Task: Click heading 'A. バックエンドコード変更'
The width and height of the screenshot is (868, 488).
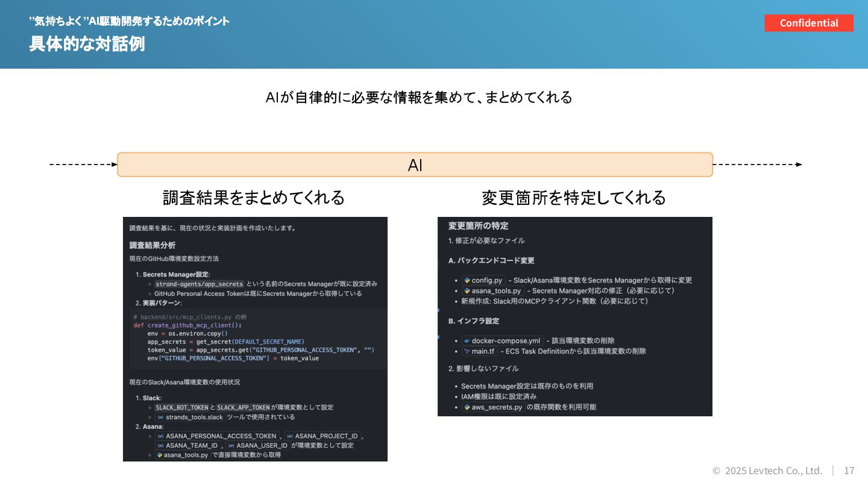Action: [491, 260]
